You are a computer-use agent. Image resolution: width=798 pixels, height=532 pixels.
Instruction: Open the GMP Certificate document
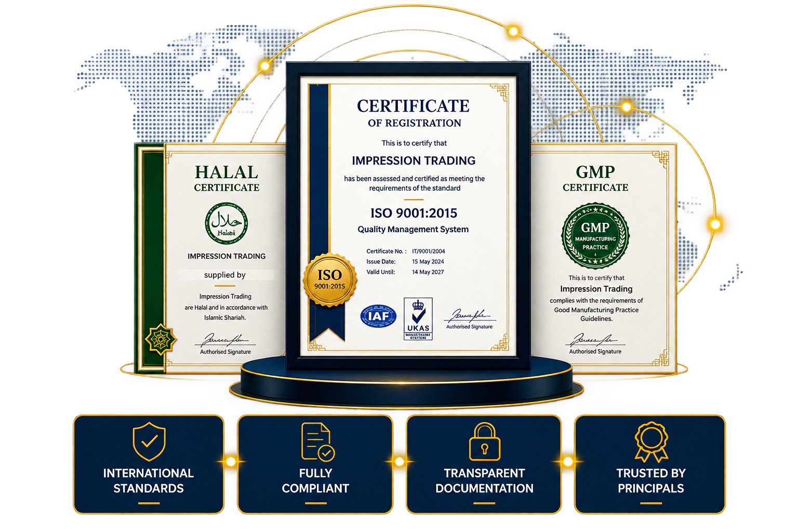603,258
